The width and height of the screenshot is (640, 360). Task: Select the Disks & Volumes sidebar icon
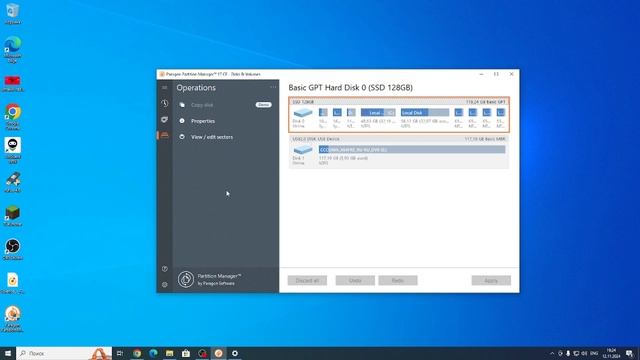[x=164, y=135]
